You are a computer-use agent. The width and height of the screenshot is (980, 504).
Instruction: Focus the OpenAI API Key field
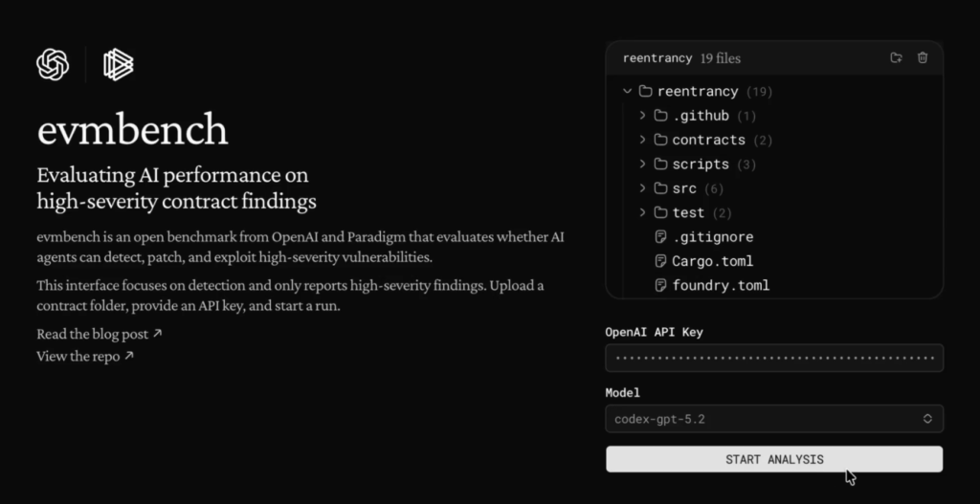773,358
